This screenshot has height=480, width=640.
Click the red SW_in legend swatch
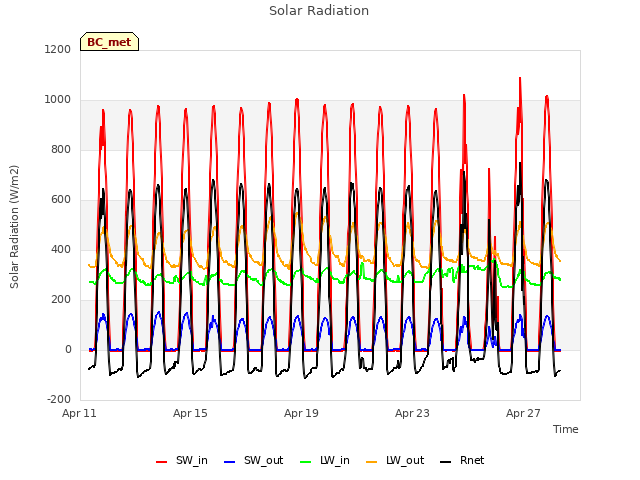(162, 462)
